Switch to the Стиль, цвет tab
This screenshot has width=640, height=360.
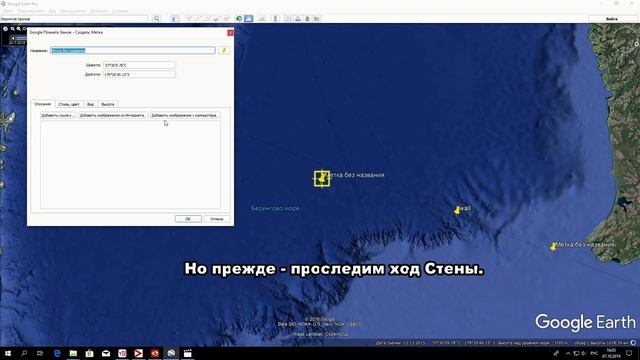[x=69, y=104]
